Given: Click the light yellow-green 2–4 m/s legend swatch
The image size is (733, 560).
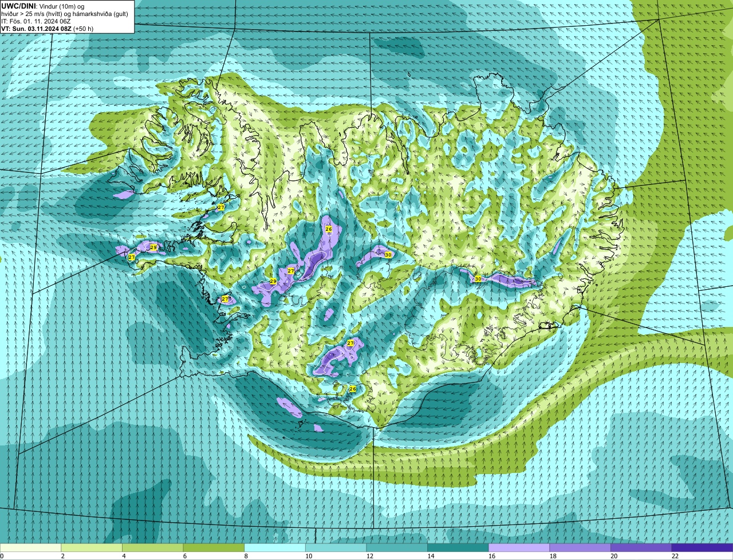Looking at the screenshot, I should click(x=92, y=547).
